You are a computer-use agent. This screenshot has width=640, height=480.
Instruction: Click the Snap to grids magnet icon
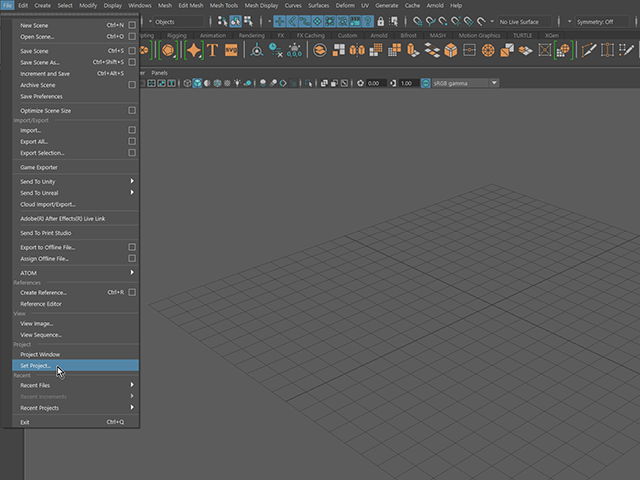417,21
